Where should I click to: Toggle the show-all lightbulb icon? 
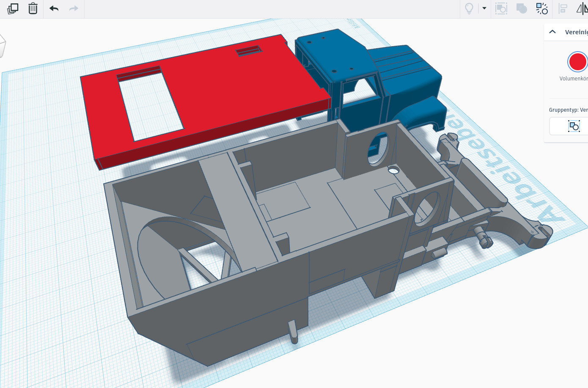[x=469, y=8]
